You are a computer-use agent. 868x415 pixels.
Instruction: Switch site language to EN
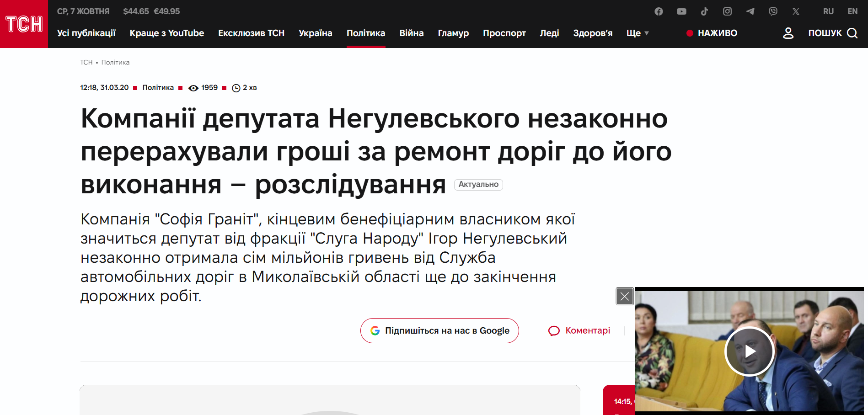click(852, 11)
